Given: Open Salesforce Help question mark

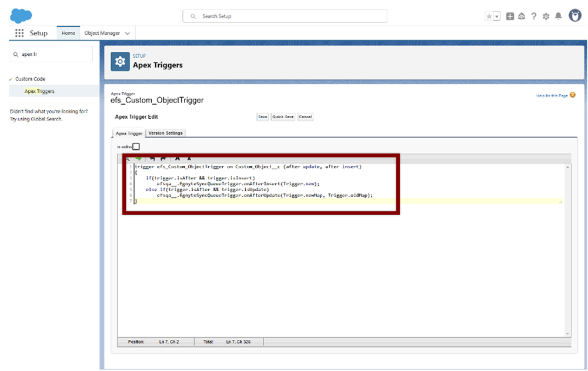Looking at the screenshot, I should 534,16.
